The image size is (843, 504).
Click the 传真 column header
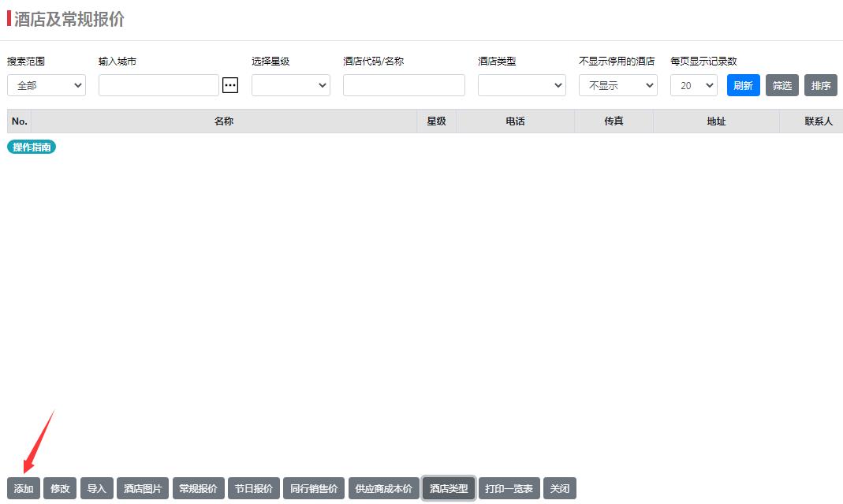click(614, 121)
